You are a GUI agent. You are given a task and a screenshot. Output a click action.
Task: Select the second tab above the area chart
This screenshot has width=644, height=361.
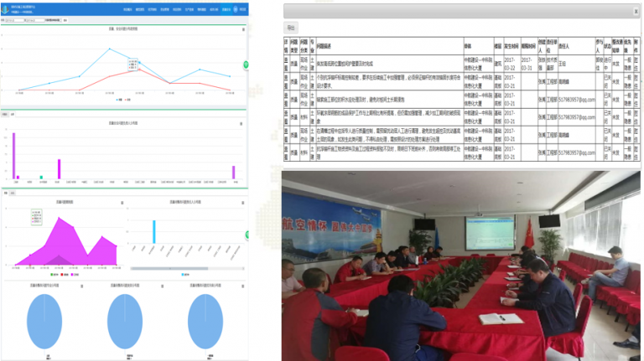pyautogui.click(x=13, y=193)
